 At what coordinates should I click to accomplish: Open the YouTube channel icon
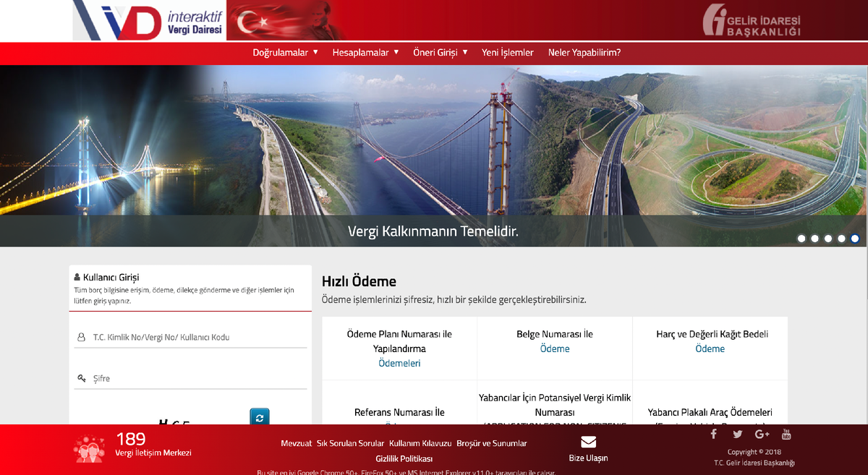click(786, 434)
